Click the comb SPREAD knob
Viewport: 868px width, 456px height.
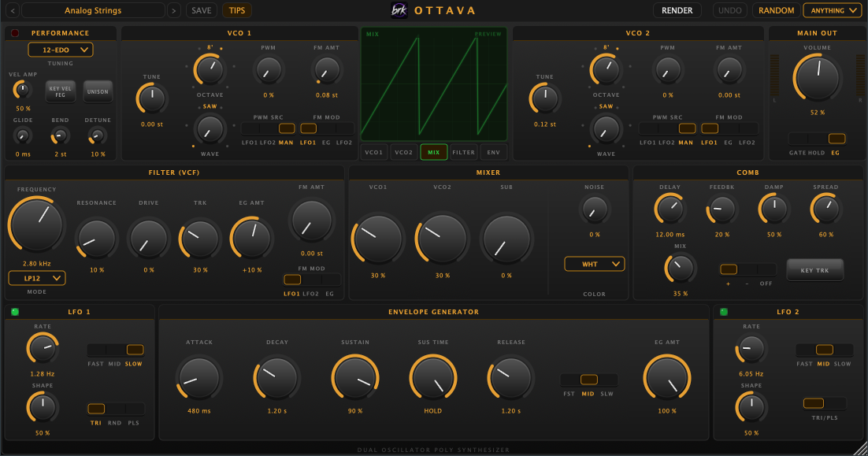825,209
